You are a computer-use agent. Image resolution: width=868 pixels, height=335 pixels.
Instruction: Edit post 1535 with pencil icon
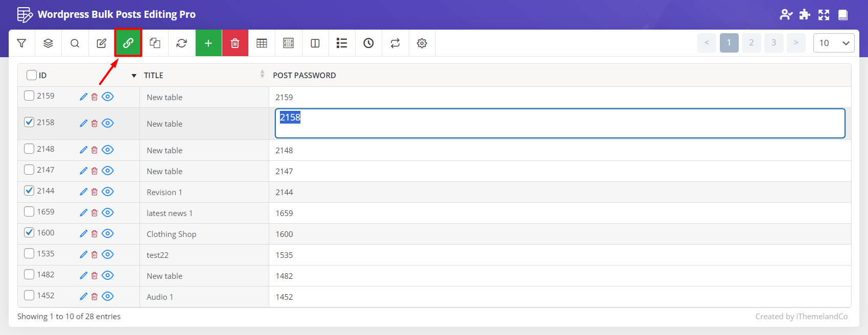tap(84, 254)
